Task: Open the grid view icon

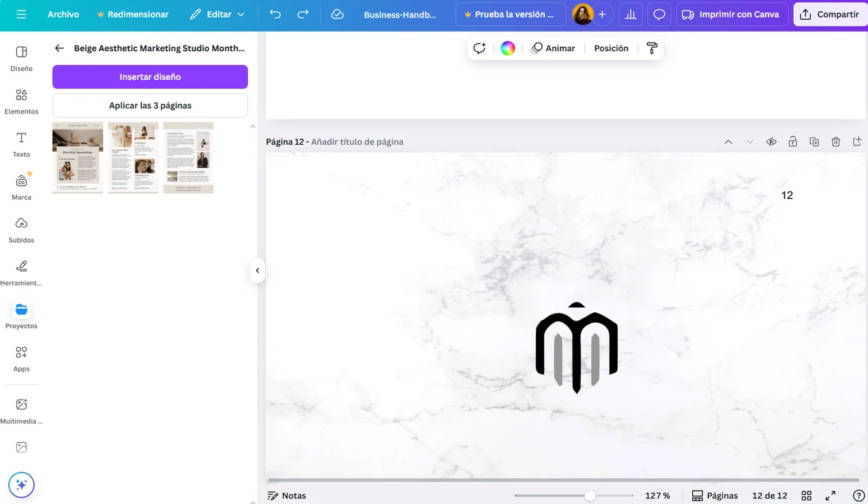Action: (x=806, y=496)
